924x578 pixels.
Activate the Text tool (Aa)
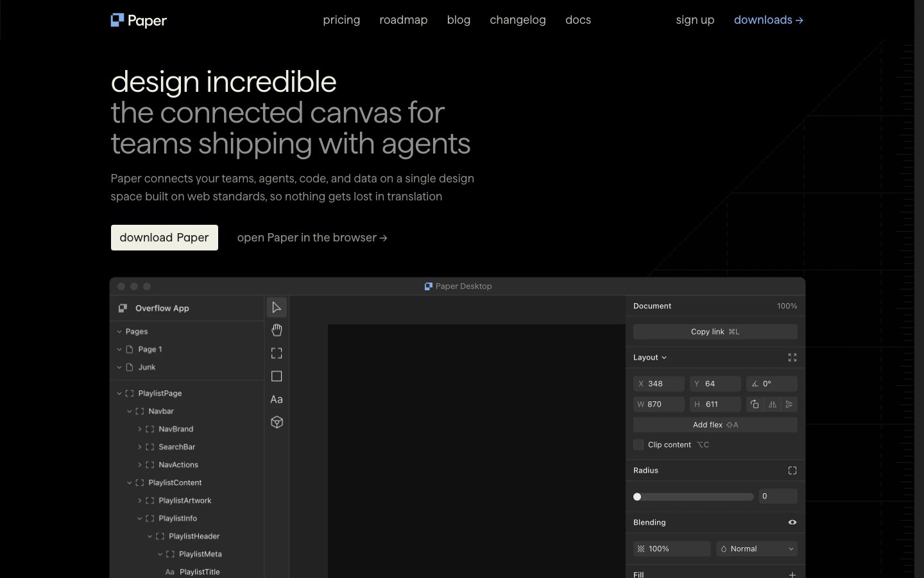[x=277, y=399]
